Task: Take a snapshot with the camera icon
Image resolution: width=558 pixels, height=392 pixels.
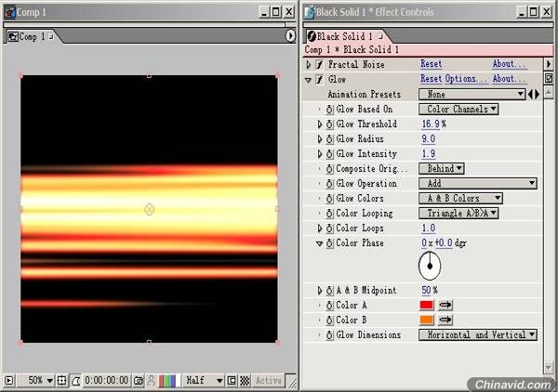Action: (x=138, y=381)
